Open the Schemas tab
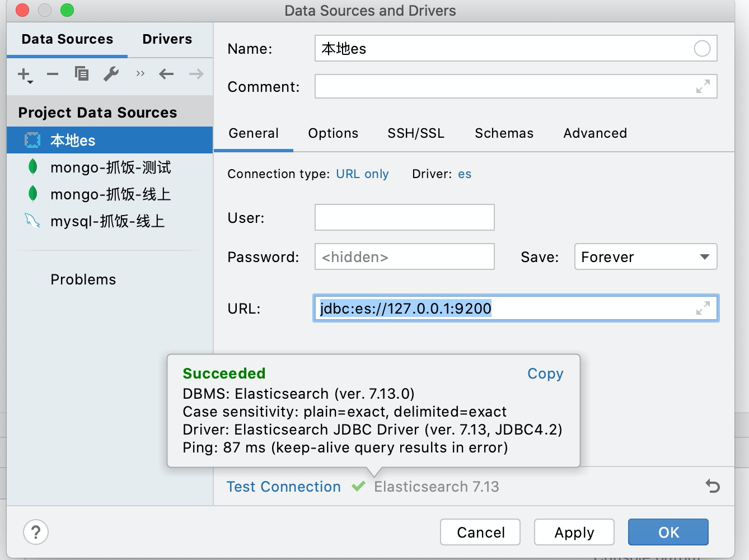Viewport: 749px width, 560px height. click(x=503, y=133)
